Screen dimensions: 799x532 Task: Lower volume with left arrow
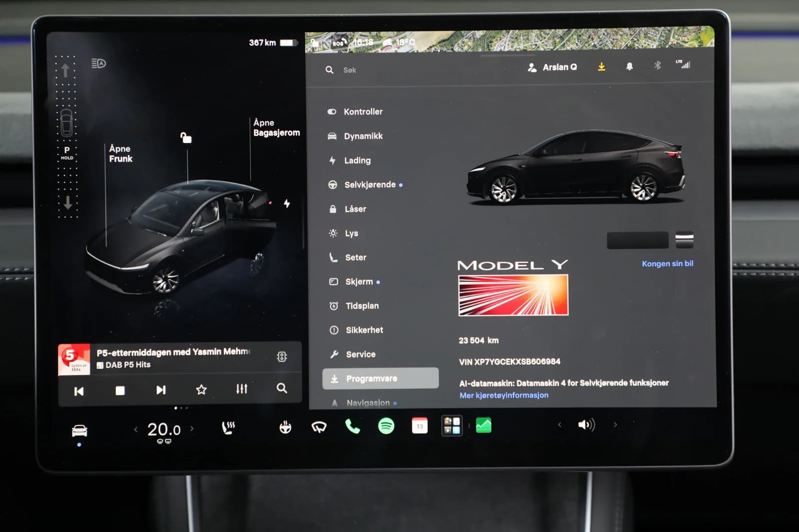(560, 425)
